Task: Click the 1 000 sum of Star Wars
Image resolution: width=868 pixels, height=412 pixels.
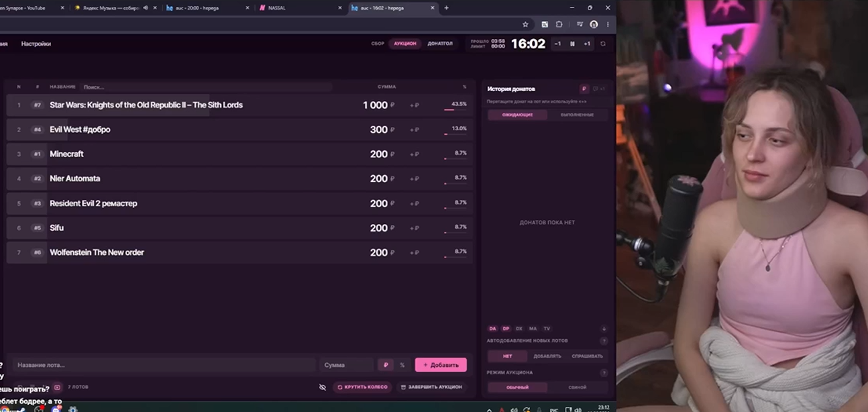Action: [x=376, y=105]
